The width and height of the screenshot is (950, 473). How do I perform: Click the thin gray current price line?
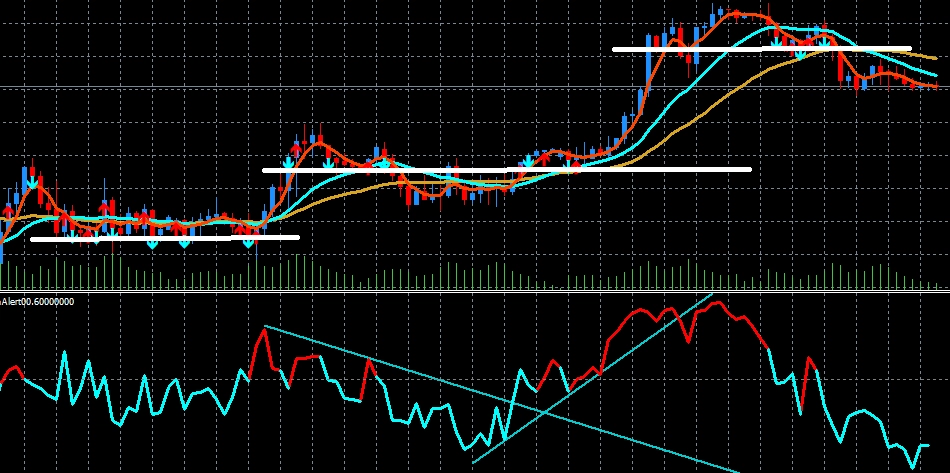[475, 87]
